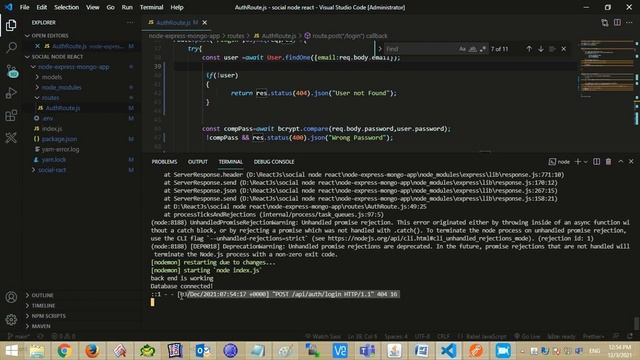Open compare changes icon in editor toolbar

click(x=604, y=23)
